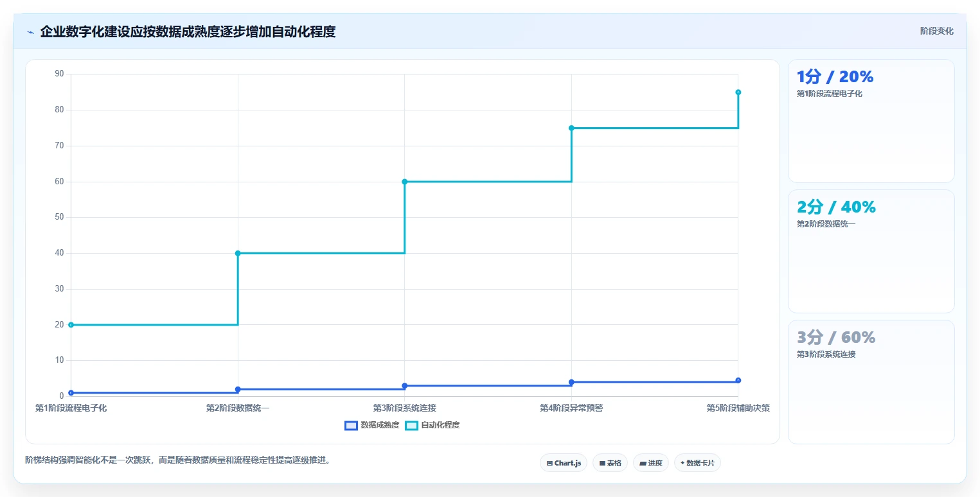Click the 10 y-axis tick label
Image resolution: width=980 pixels, height=497 pixels.
pyautogui.click(x=60, y=360)
